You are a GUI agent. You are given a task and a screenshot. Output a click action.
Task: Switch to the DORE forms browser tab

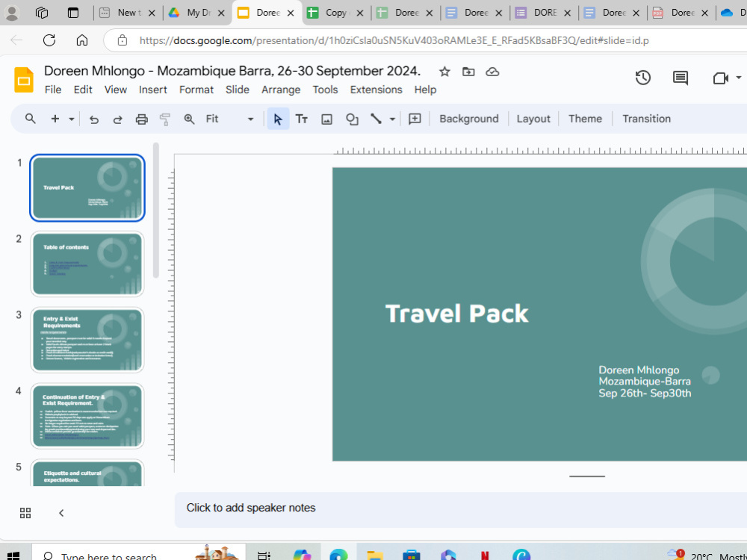click(544, 13)
